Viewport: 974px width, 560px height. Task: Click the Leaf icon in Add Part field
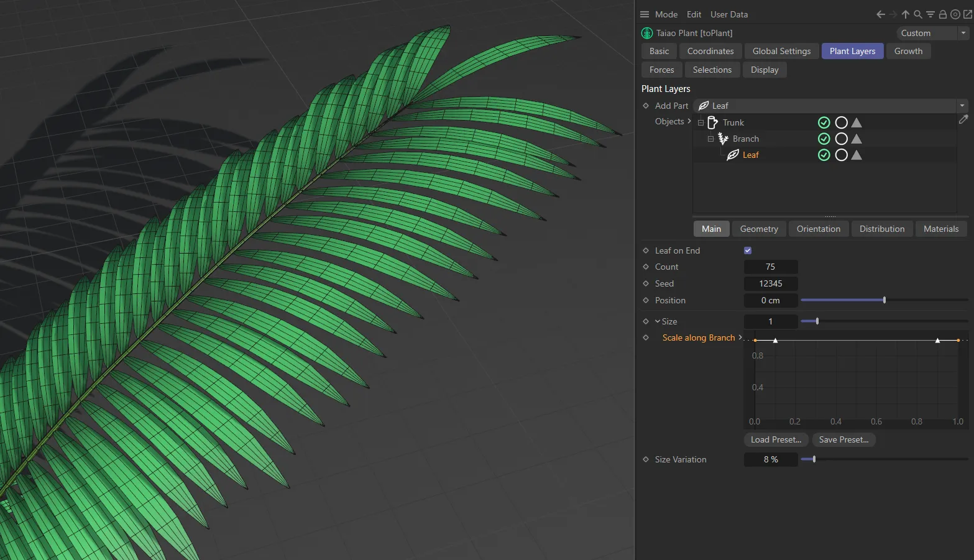pyautogui.click(x=704, y=106)
